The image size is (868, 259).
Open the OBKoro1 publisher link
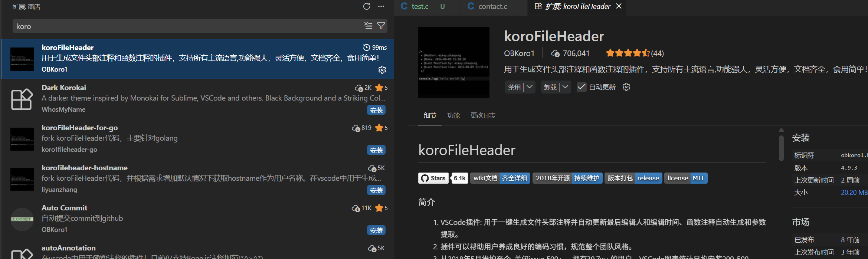tap(519, 53)
